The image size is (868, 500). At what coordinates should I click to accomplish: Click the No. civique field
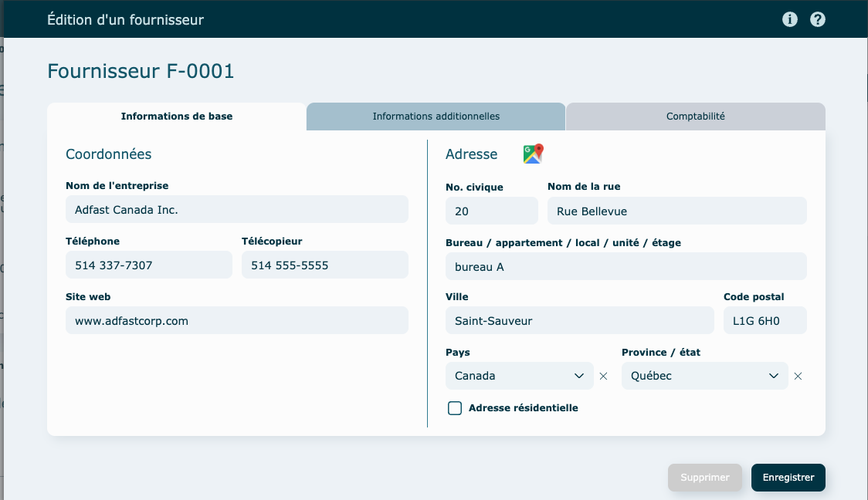[x=491, y=211]
